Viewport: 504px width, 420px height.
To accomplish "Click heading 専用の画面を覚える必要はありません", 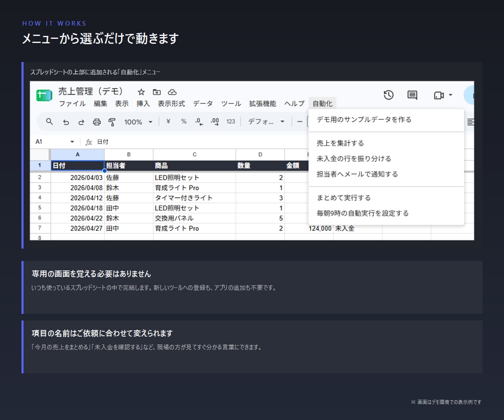I will tap(91, 274).
